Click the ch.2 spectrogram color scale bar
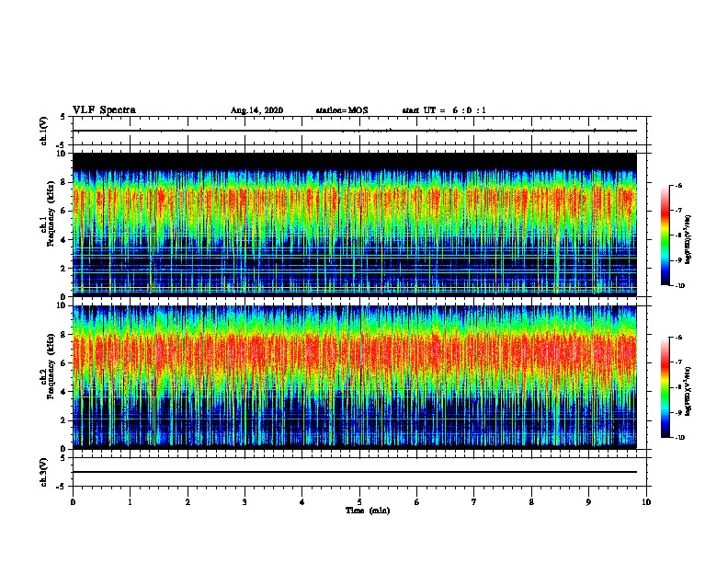 tap(665, 387)
